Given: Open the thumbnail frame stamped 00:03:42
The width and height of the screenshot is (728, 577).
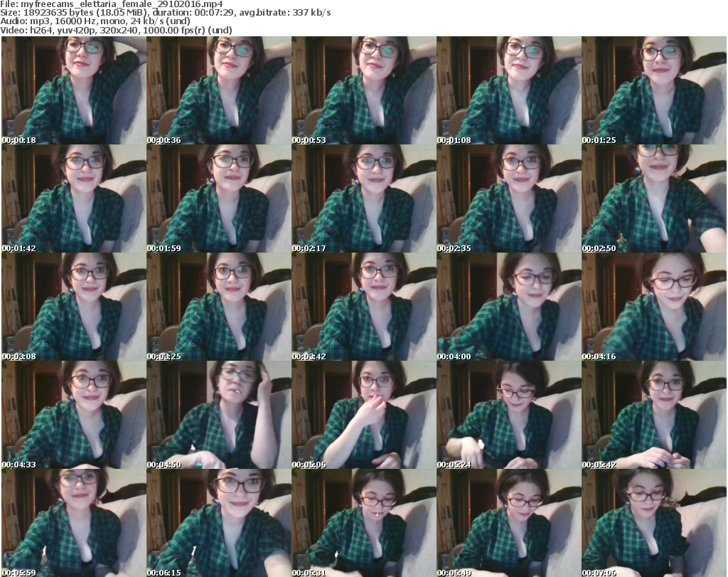Looking at the screenshot, I should click(x=364, y=307).
